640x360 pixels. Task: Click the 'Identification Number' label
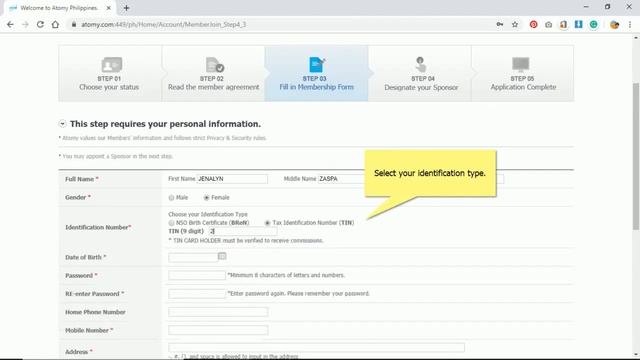pyautogui.click(x=98, y=227)
